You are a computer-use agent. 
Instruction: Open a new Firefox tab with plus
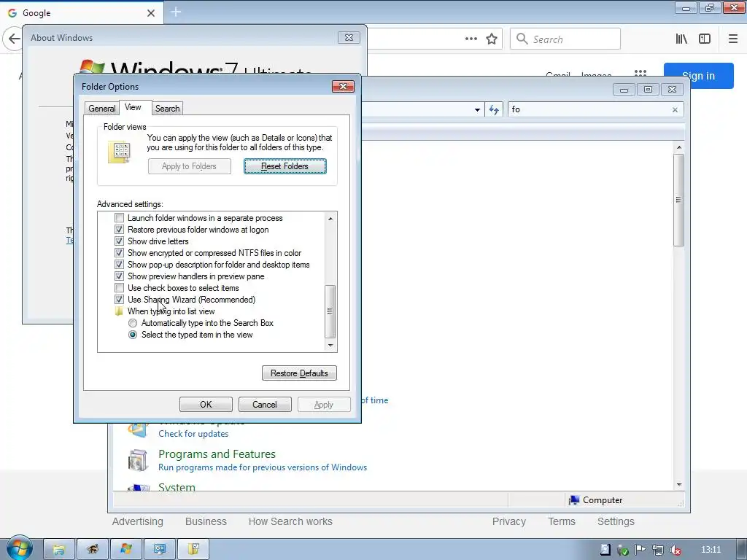tap(176, 12)
